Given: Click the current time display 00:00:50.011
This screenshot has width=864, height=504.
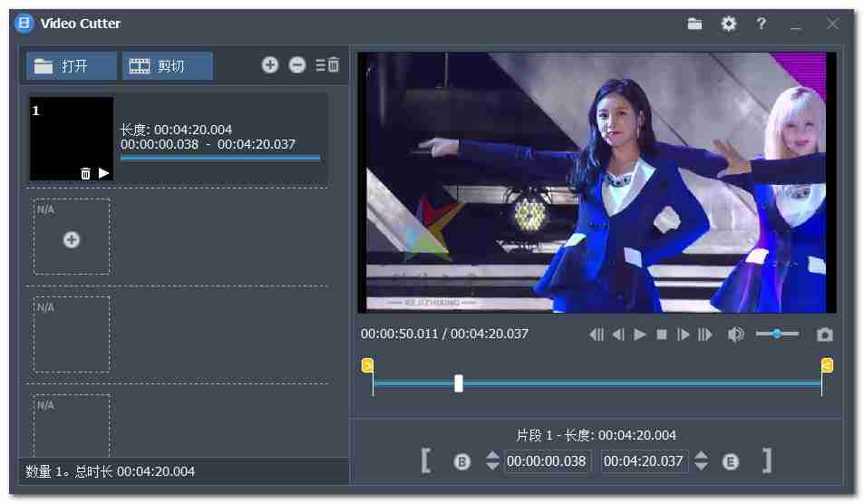Looking at the screenshot, I should pyautogui.click(x=399, y=334).
